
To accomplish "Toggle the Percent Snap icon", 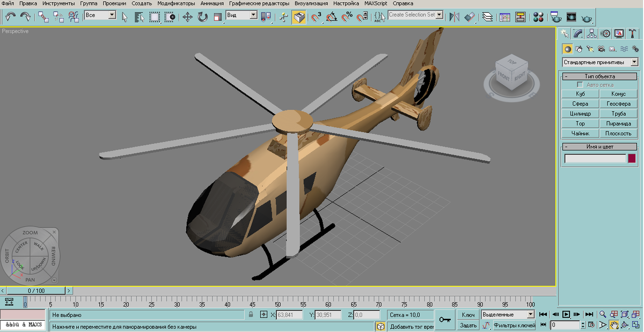I will (347, 17).
